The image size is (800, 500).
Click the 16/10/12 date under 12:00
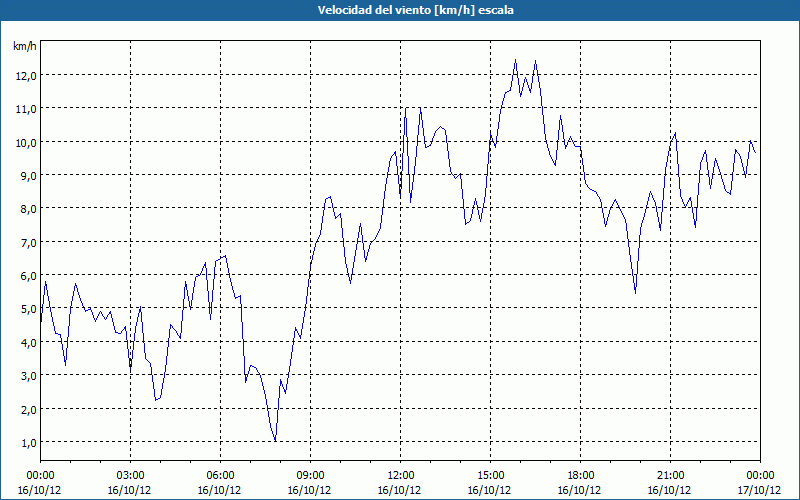(x=399, y=490)
